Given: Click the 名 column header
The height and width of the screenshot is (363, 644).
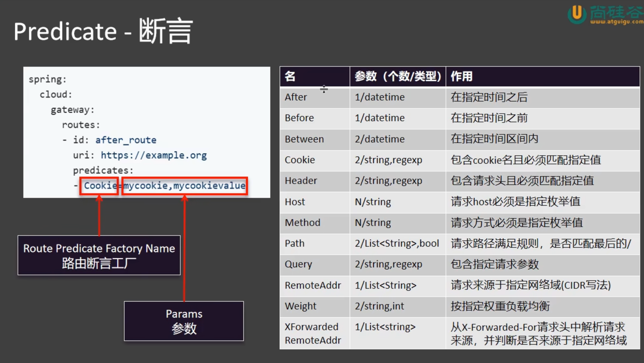Looking at the screenshot, I should pyautogui.click(x=290, y=76).
